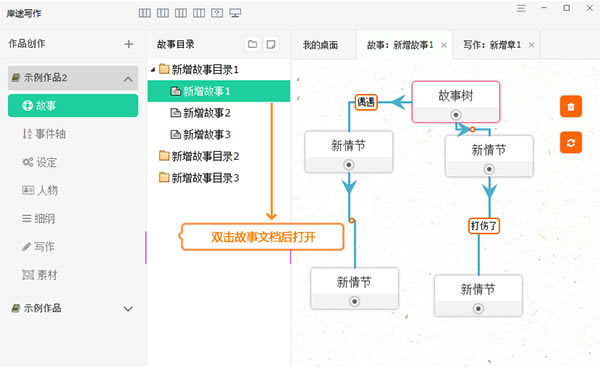Screen dimensions: 600x368
Task: Collapse the 示例作品2 work
Action: (x=128, y=79)
